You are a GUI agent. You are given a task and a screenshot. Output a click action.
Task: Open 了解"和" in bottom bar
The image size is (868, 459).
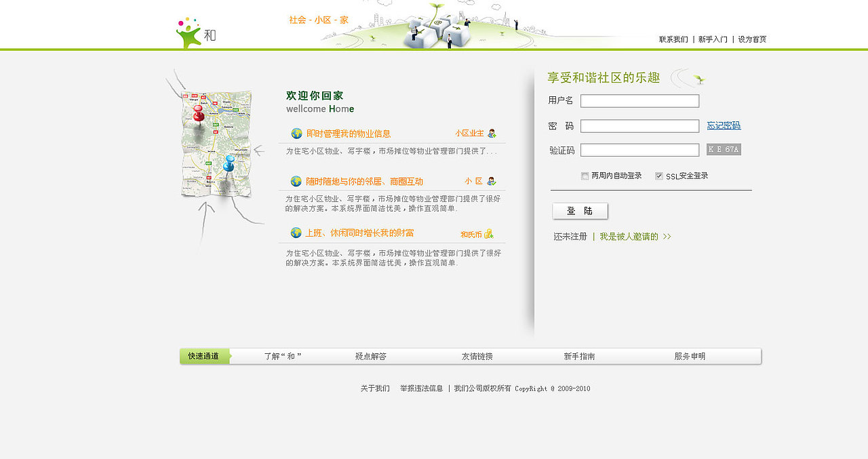tap(283, 356)
